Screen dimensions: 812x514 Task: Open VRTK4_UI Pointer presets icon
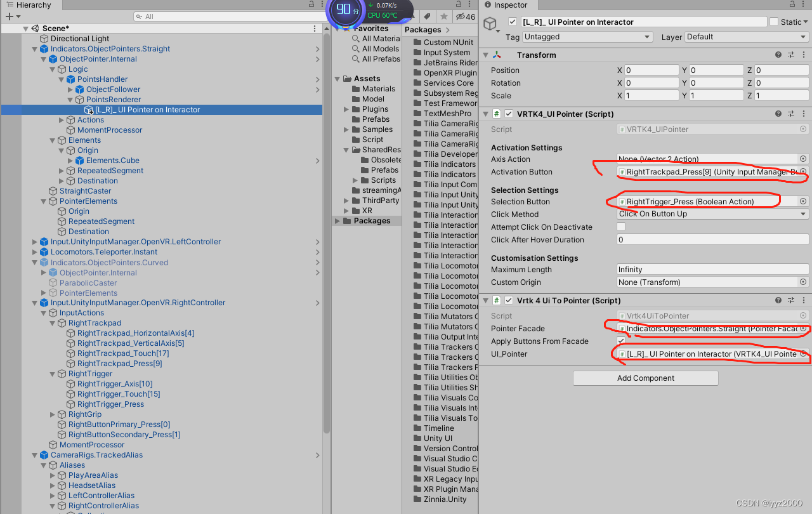pyautogui.click(x=791, y=114)
